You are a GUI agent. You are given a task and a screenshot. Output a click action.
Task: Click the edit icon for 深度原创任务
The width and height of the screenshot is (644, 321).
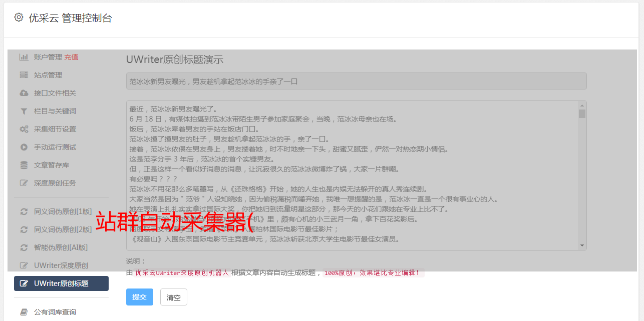(24, 183)
